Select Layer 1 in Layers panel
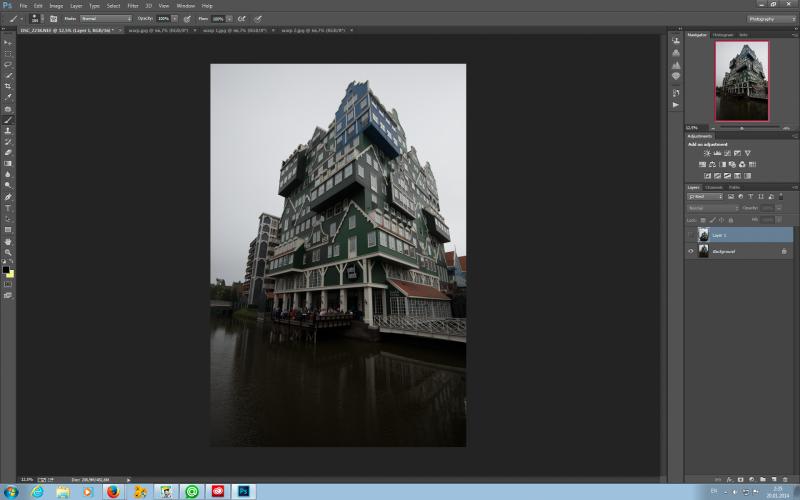 pyautogui.click(x=739, y=235)
